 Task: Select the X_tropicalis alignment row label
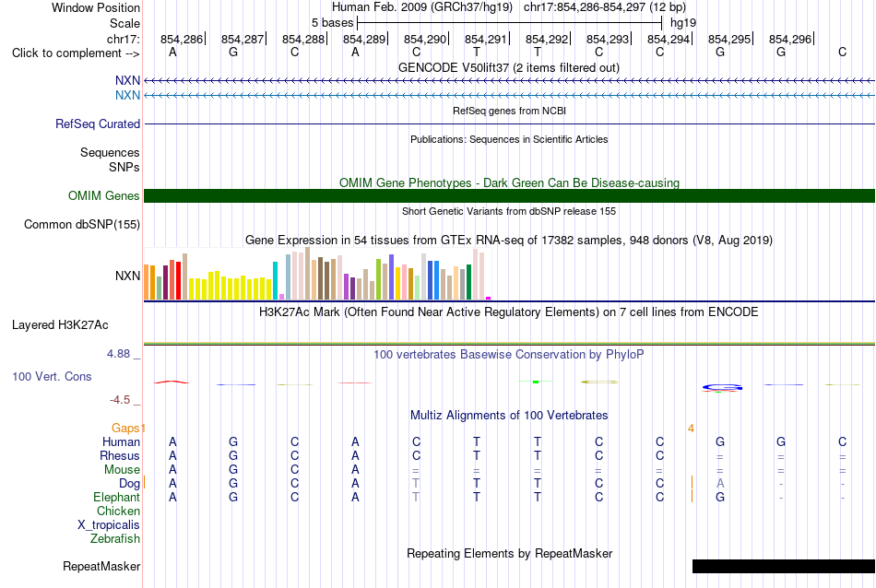(x=109, y=525)
